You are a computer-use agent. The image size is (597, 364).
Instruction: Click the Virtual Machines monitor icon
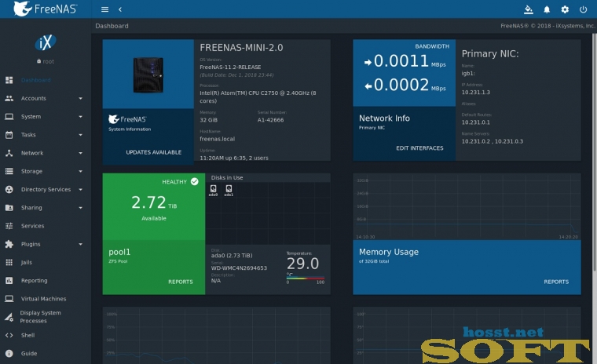(x=9, y=299)
